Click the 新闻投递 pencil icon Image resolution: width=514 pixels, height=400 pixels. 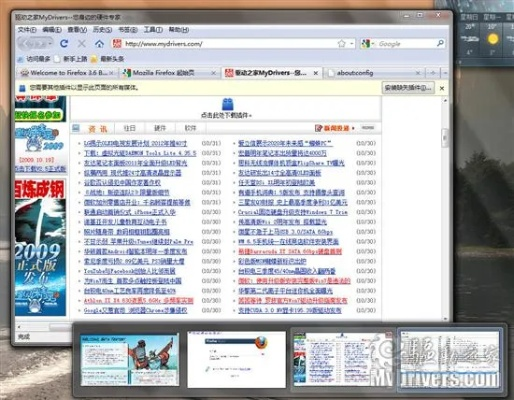coord(318,128)
